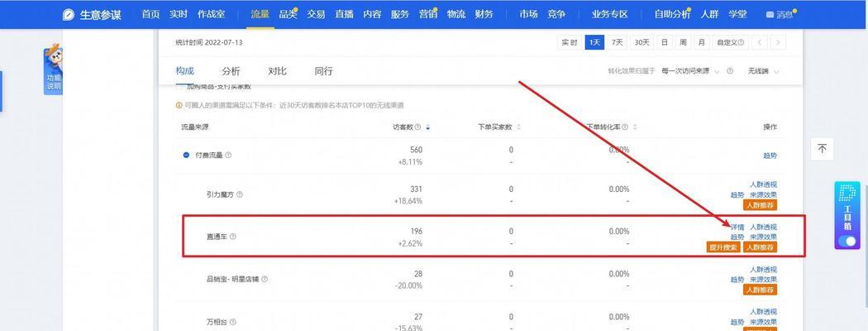
Task: Open the 功能说明 mascot helper
Action: pos(53,70)
